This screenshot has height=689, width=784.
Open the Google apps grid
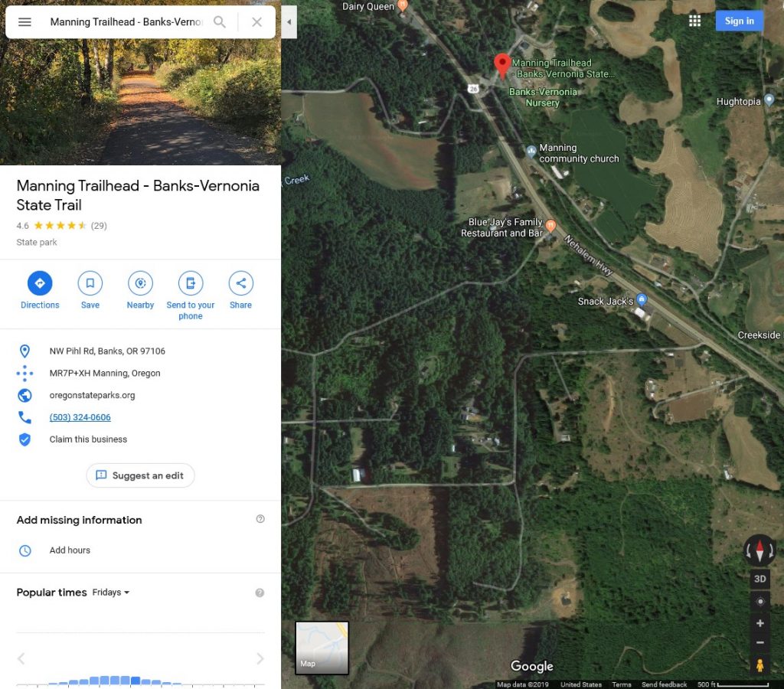tap(694, 21)
